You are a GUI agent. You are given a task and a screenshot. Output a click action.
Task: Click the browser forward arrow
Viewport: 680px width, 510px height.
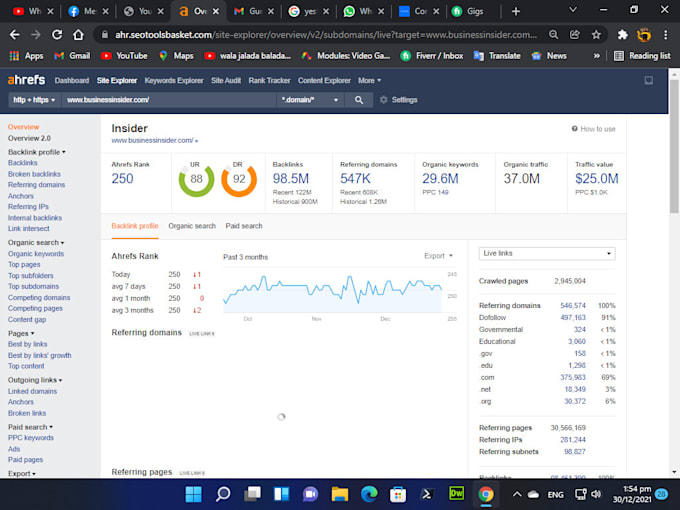pos(36,35)
